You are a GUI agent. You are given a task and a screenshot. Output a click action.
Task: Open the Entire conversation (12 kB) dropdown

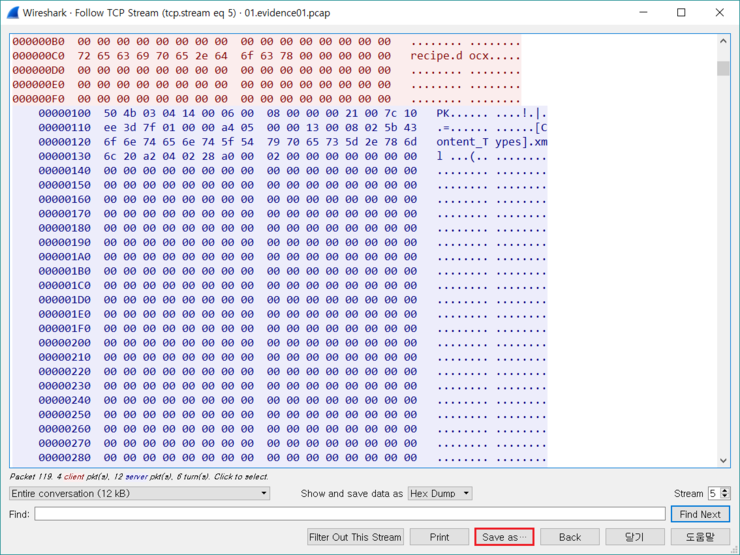tap(139, 493)
